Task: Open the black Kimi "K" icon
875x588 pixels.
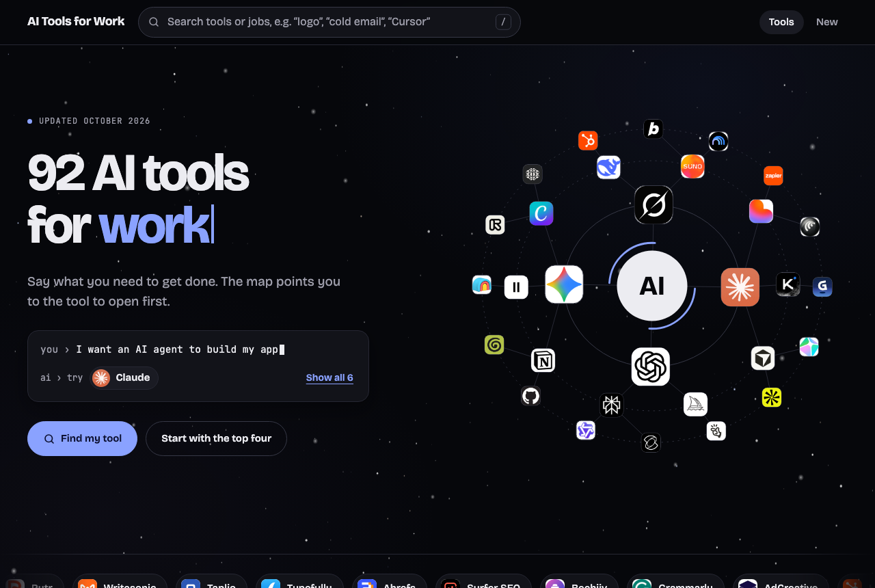Action: click(x=788, y=284)
